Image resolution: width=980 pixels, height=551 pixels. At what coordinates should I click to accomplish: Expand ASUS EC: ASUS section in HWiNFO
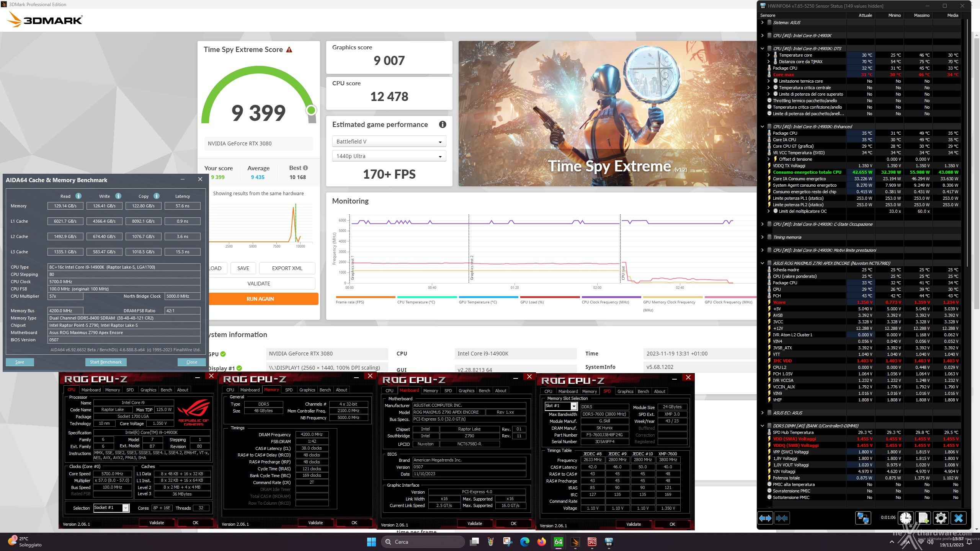(x=762, y=413)
